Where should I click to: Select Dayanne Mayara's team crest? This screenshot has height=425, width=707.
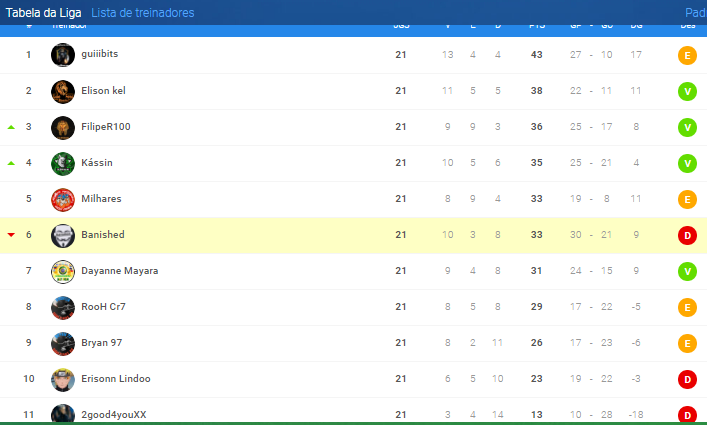tap(63, 272)
